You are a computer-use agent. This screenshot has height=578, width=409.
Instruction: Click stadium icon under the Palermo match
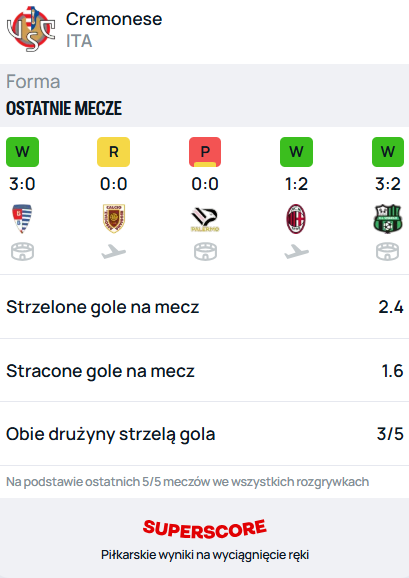pos(205,252)
